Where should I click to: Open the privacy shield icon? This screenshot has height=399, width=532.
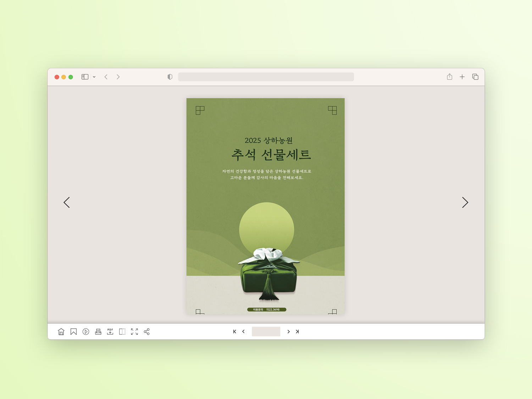[170, 77]
